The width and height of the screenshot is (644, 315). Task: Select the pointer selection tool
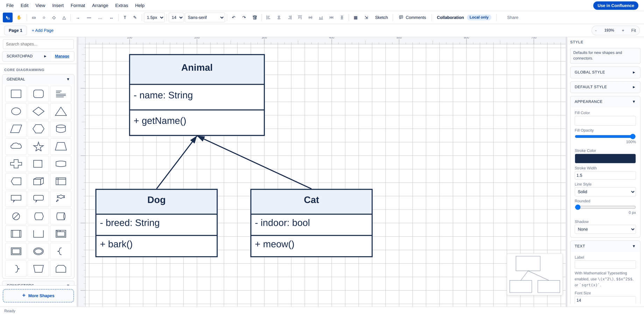coord(8,17)
